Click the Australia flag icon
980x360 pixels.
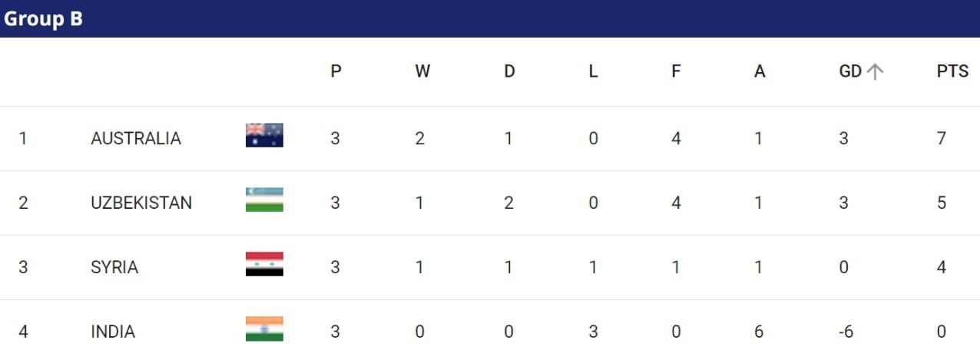(x=264, y=135)
